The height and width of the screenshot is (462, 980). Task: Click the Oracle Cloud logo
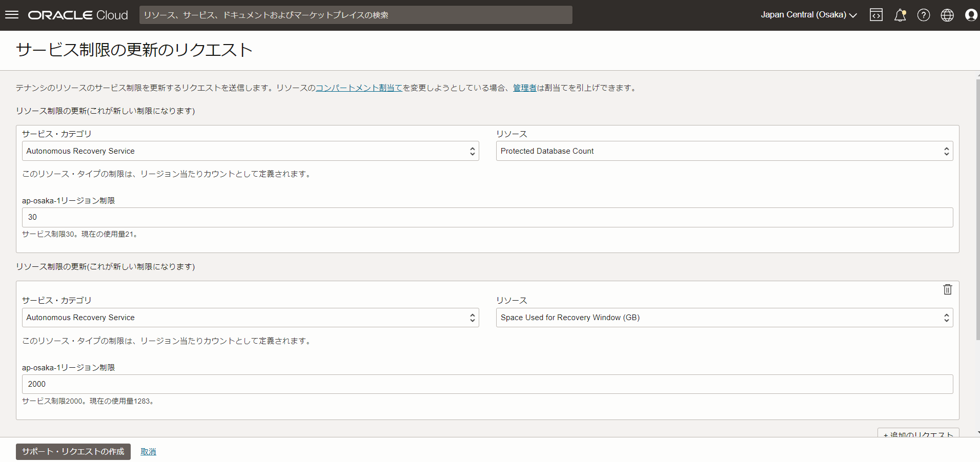78,15
